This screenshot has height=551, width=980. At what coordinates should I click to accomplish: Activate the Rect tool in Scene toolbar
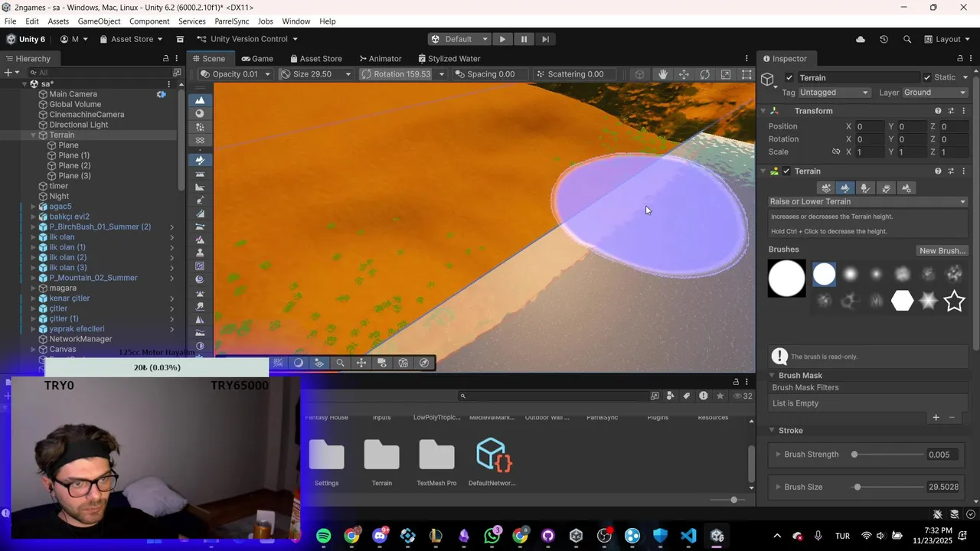pos(746,74)
